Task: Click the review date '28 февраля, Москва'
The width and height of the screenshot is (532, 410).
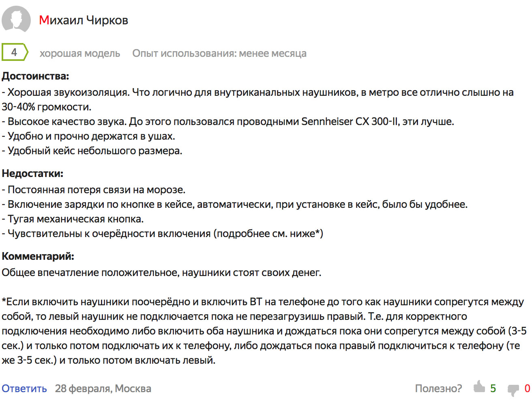Action: point(103,388)
